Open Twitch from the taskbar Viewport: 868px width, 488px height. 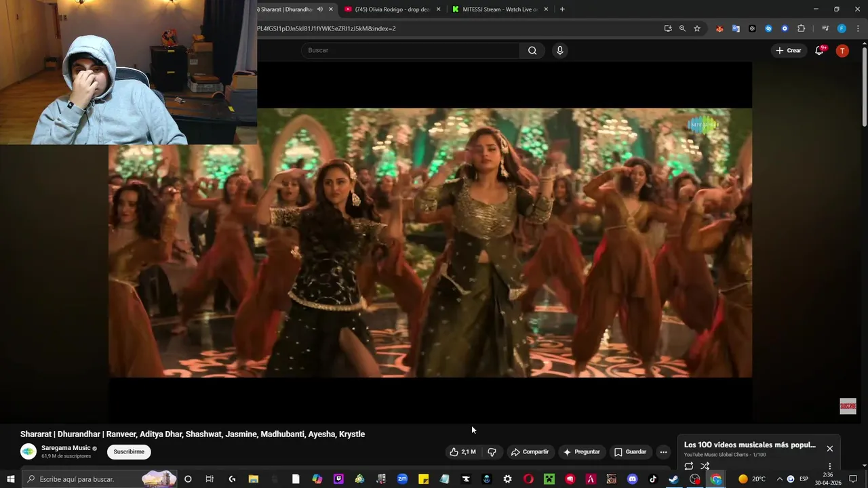tap(338, 479)
